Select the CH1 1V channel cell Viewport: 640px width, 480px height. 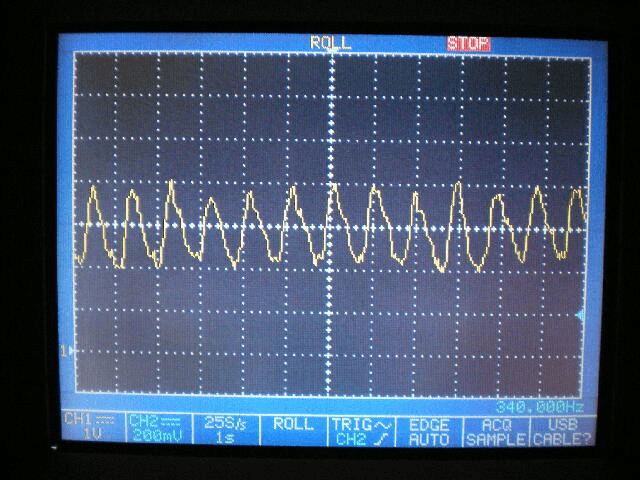91,427
